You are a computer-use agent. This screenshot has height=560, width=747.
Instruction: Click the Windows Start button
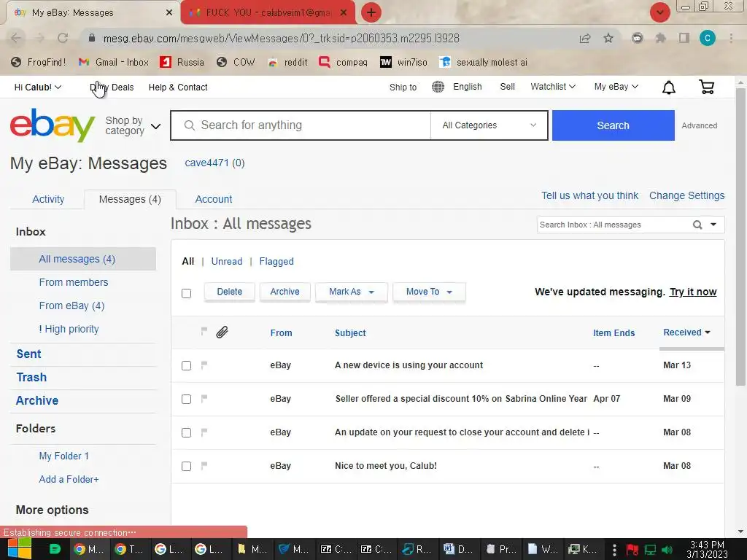pyautogui.click(x=20, y=549)
